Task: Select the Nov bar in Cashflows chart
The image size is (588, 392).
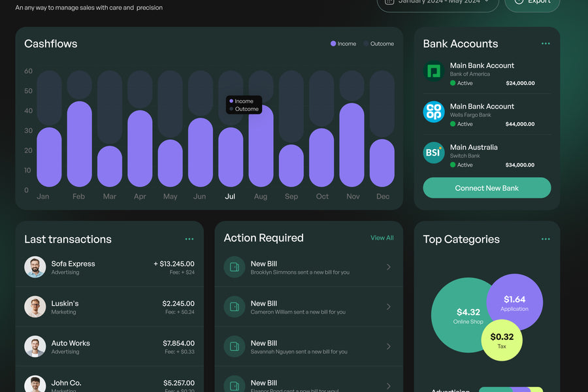Action: (352, 145)
